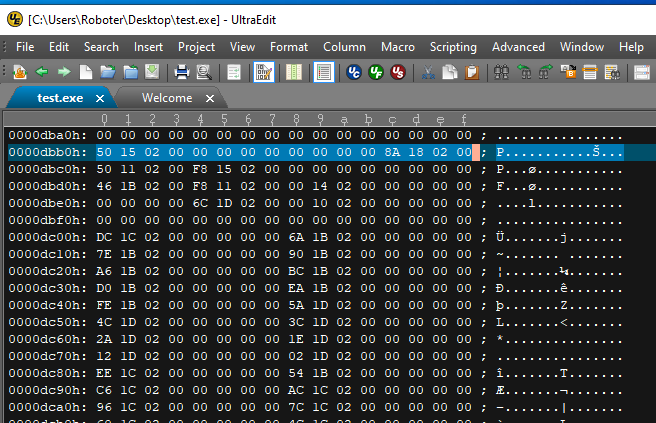Toggle word wrap toolbar icon
656x423 pixels.
pos(233,72)
